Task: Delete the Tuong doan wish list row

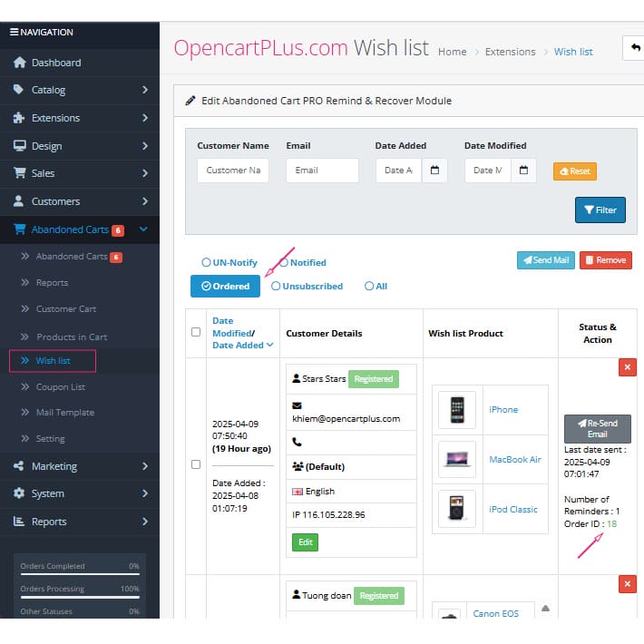Action: (627, 583)
